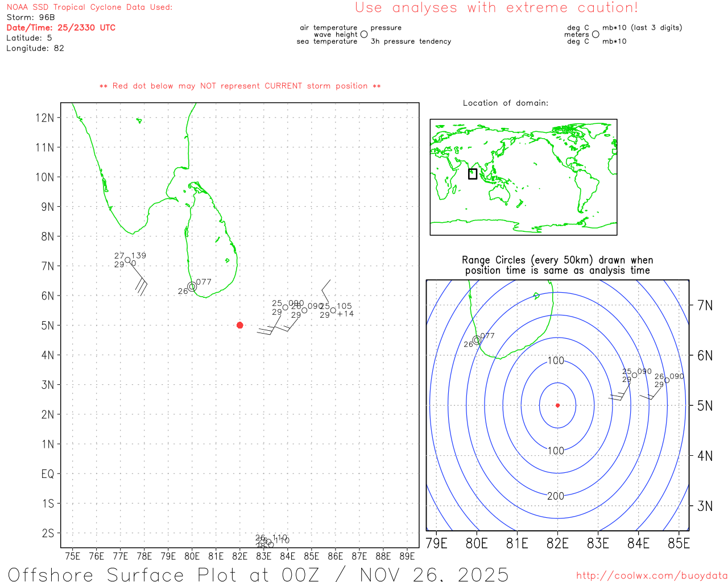Screen dimensions: 728x582
Task: Click the '+14' pressure tendency value
Action: click(x=345, y=314)
